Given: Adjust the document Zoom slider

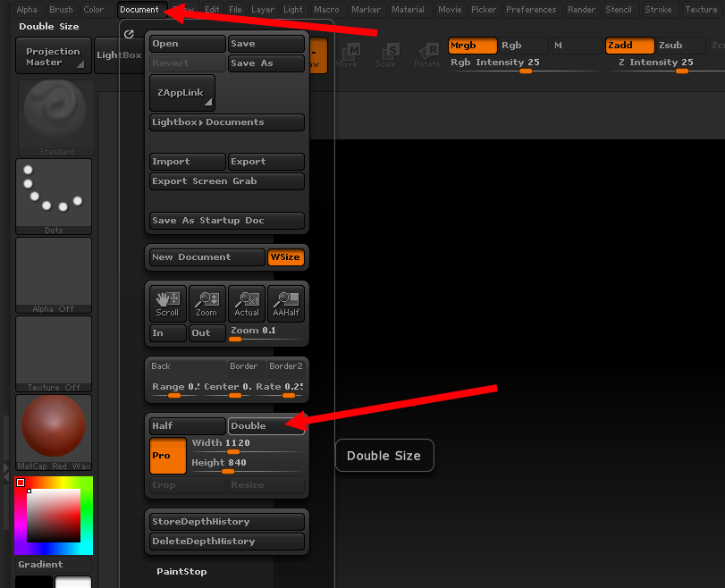Looking at the screenshot, I should 266,333.
